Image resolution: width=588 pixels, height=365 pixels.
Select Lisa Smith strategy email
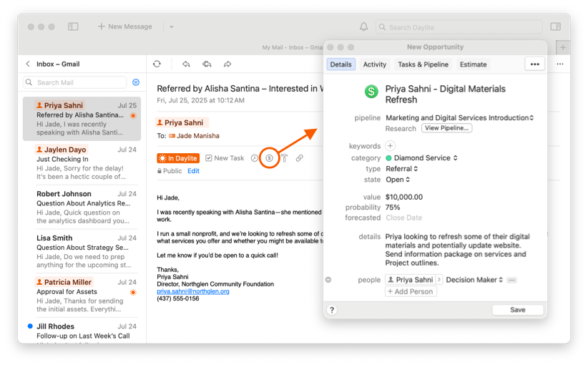[82, 251]
